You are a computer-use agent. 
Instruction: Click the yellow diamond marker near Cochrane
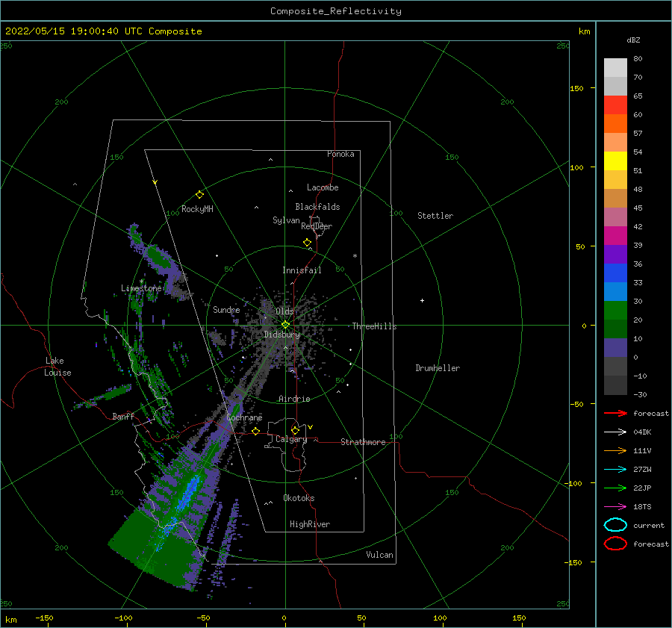(255, 432)
